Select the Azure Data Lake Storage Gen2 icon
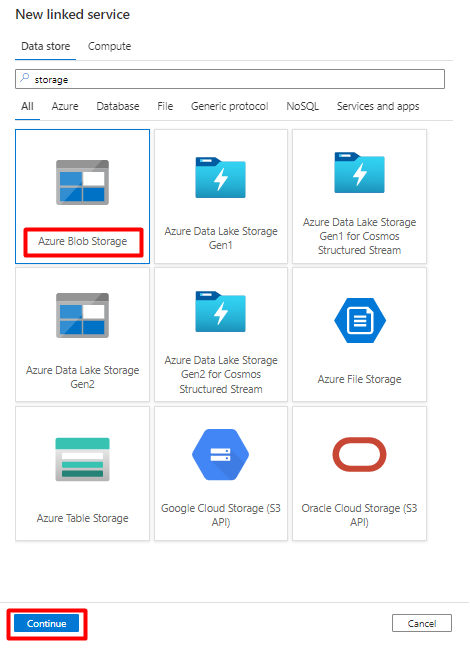 click(82, 315)
